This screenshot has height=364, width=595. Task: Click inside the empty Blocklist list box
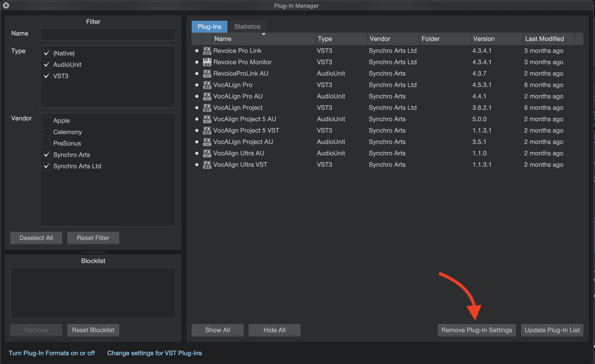click(93, 293)
